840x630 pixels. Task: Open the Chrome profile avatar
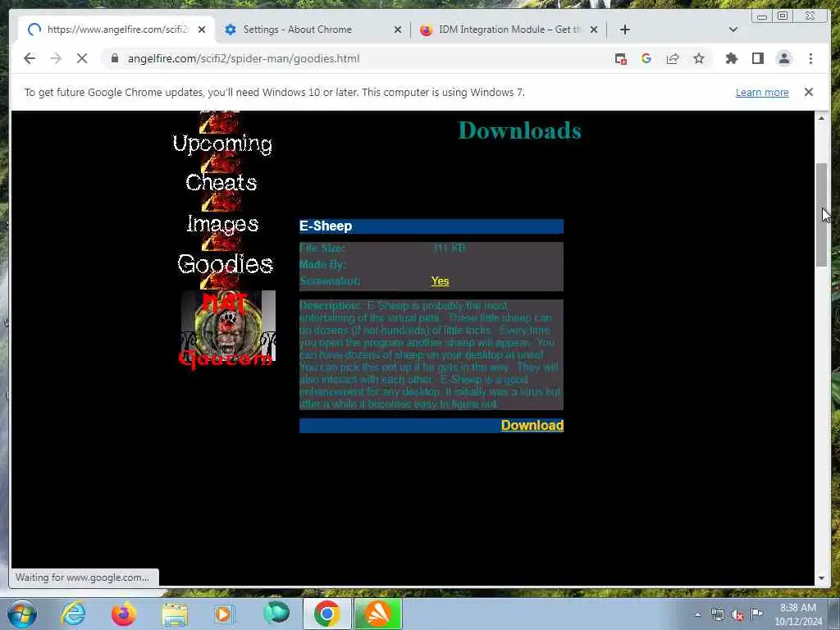[783, 58]
